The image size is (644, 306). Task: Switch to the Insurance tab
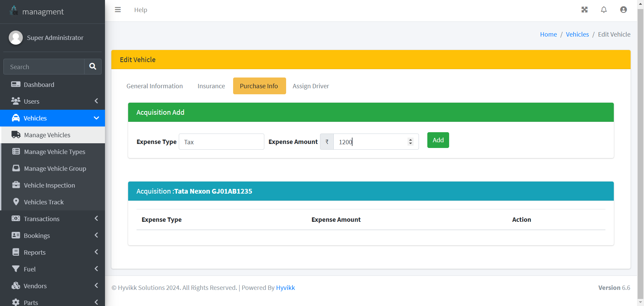(x=211, y=86)
